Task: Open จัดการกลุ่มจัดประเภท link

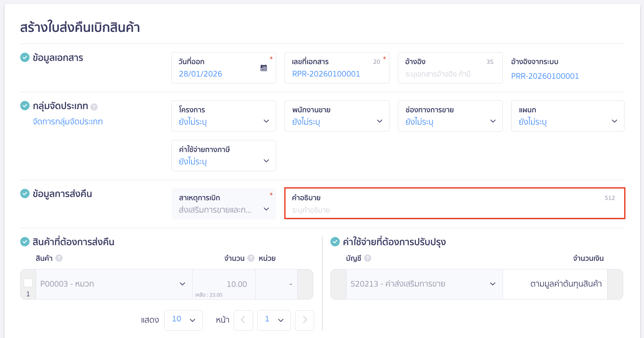Action: (68, 122)
